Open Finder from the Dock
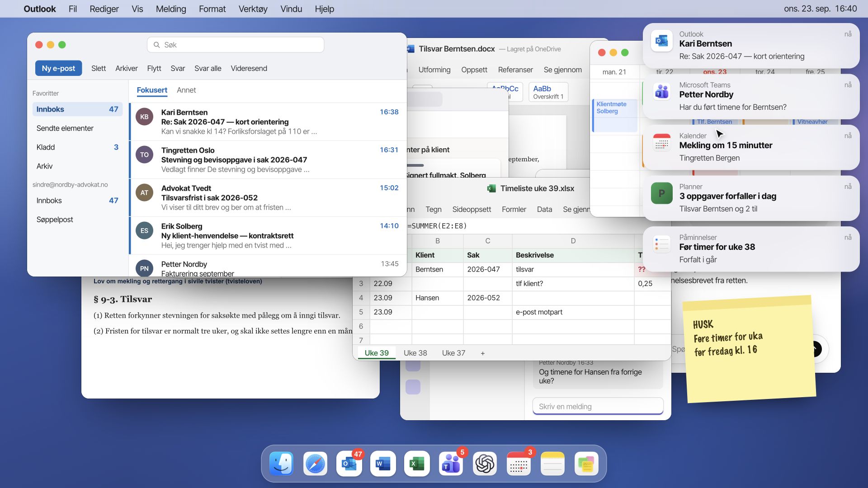The height and width of the screenshot is (488, 868). (281, 464)
